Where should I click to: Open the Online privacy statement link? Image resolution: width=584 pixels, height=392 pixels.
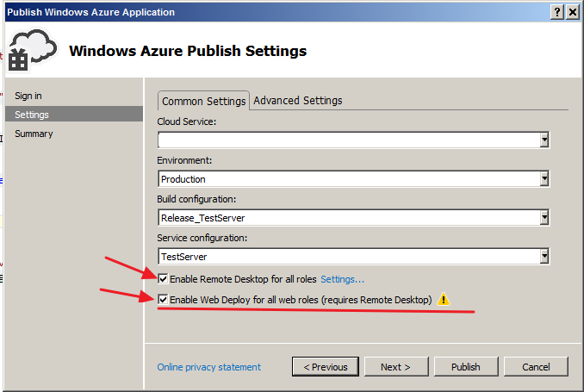click(x=208, y=367)
